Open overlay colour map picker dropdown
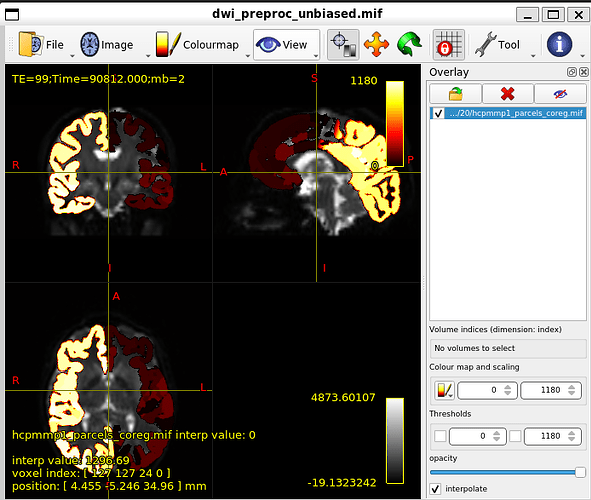Screen dimensions: 591x500 [444, 390]
